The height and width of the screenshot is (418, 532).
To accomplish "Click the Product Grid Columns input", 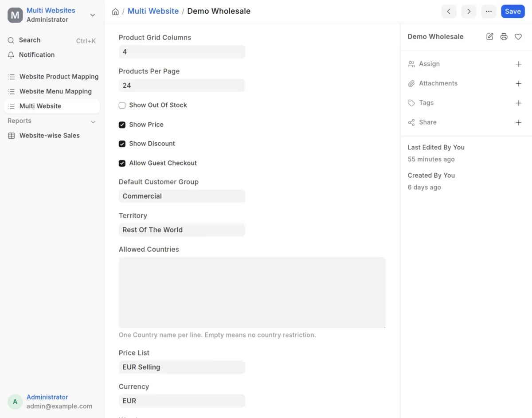I will (182, 52).
